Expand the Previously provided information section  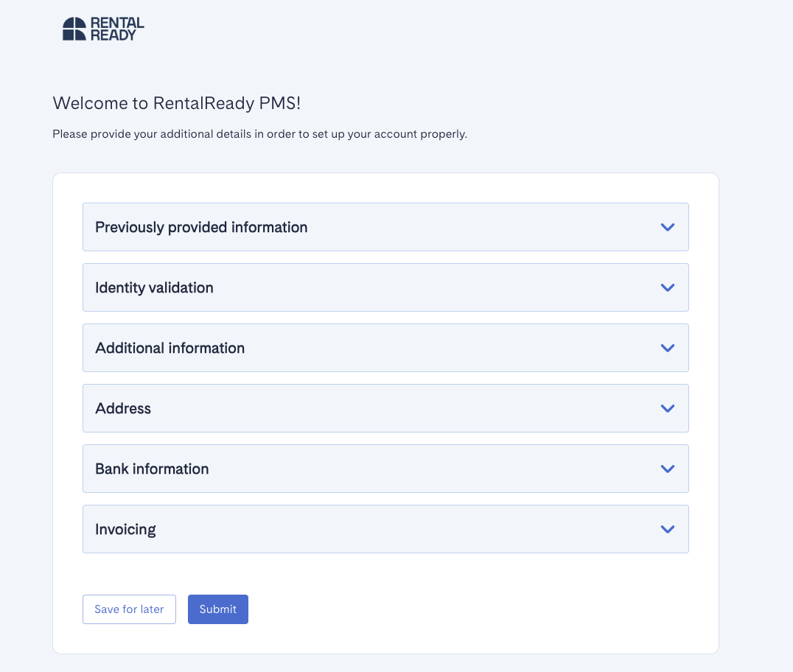385,227
